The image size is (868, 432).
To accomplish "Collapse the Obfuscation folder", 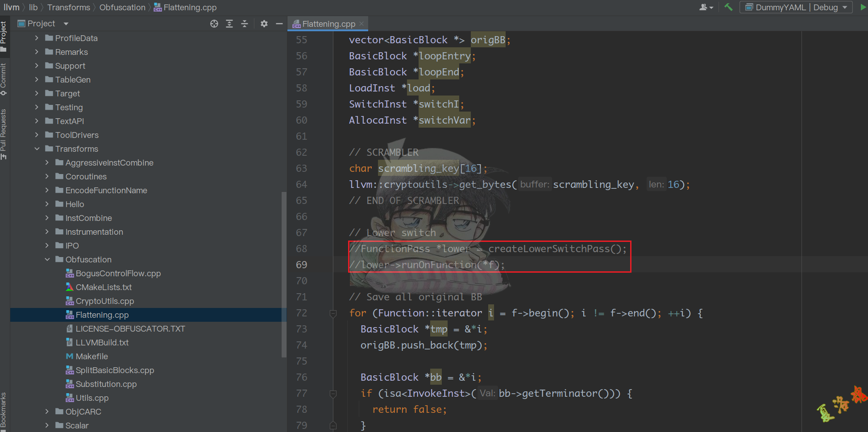I will pyautogui.click(x=47, y=259).
